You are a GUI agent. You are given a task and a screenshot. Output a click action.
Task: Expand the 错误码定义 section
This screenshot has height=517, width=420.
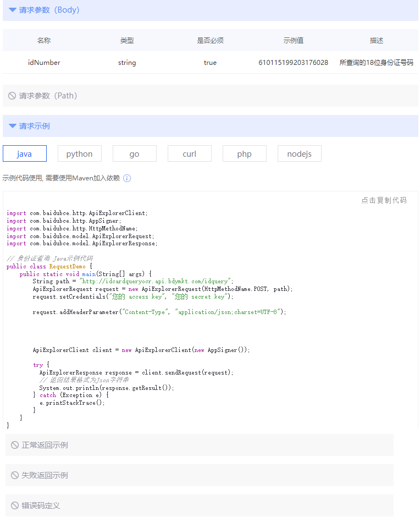pyautogui.click(x=200, y=505)
